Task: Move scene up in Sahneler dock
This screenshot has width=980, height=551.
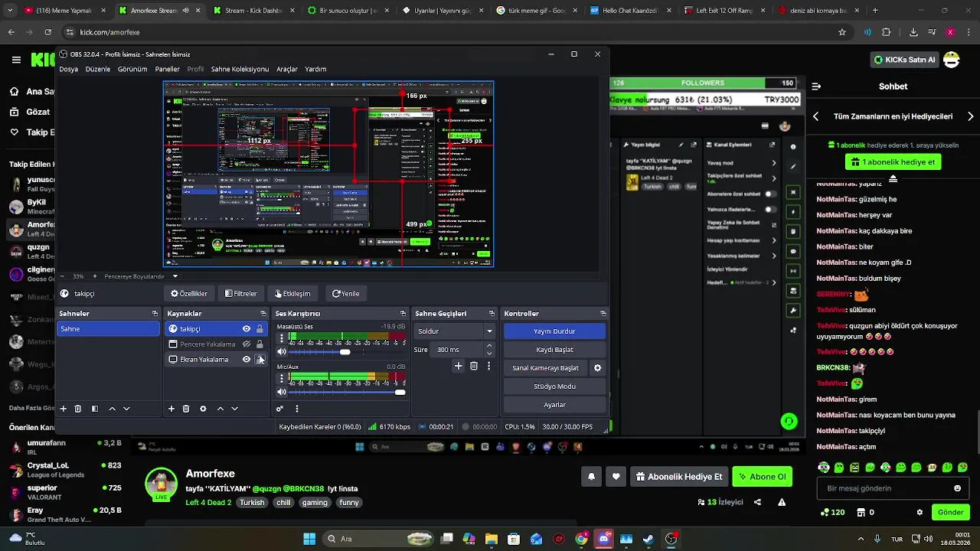Action: [x=112, y=409]
